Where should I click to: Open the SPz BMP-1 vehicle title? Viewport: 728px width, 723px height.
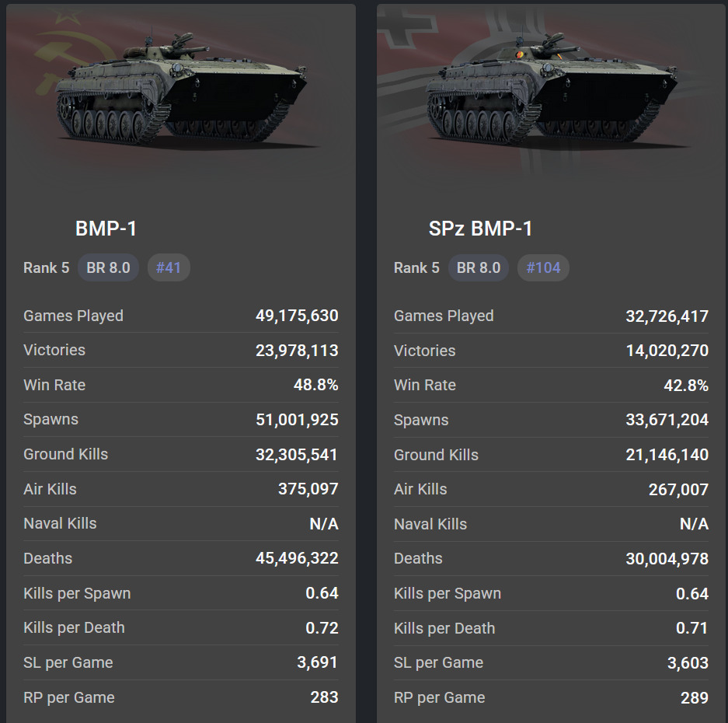481,229
